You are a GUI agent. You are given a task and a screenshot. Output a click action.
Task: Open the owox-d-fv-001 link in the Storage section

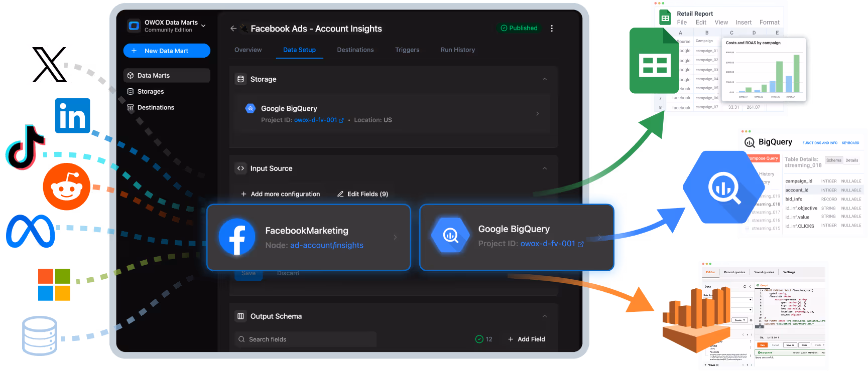click(319, 120)
